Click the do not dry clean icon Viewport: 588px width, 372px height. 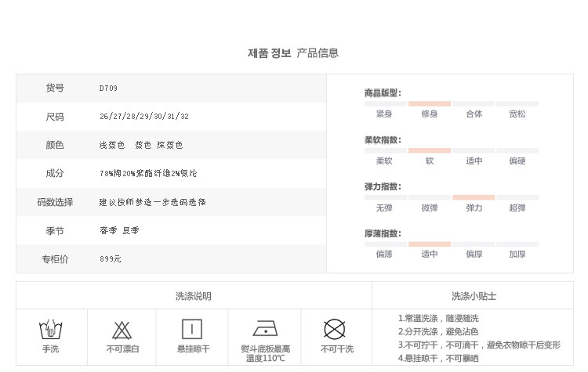pos(335,329)
